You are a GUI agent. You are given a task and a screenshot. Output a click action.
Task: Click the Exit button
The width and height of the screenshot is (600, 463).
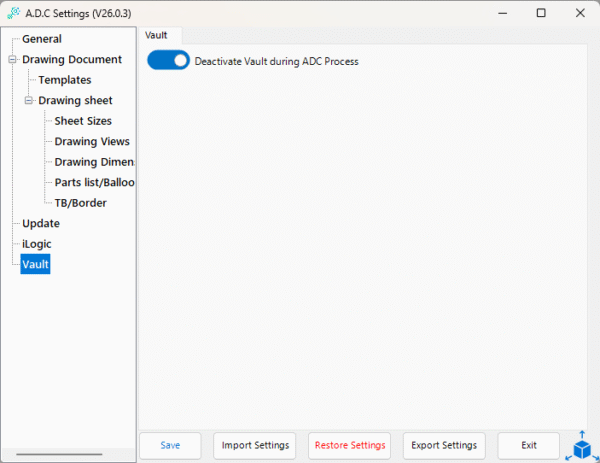(x=529, y=445)
